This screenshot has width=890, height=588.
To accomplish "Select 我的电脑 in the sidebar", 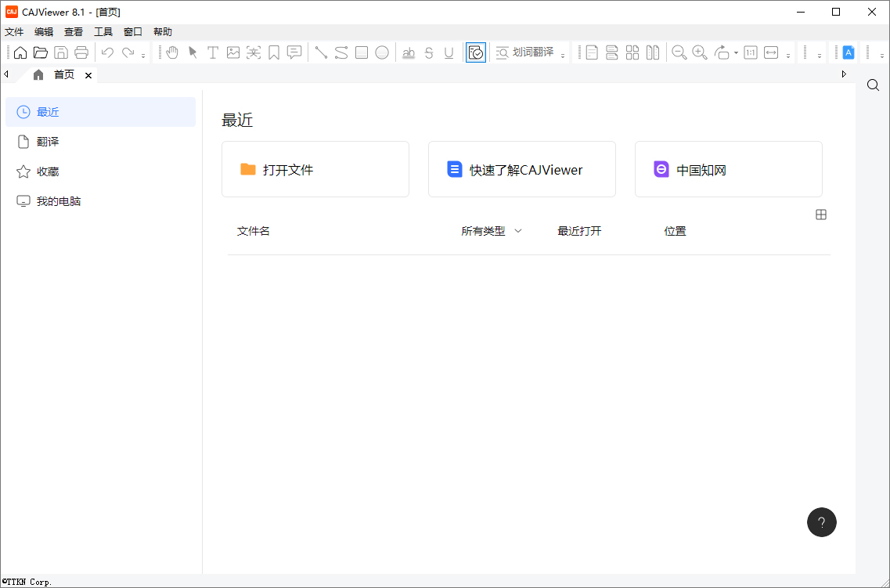I will tap(100, 201).
